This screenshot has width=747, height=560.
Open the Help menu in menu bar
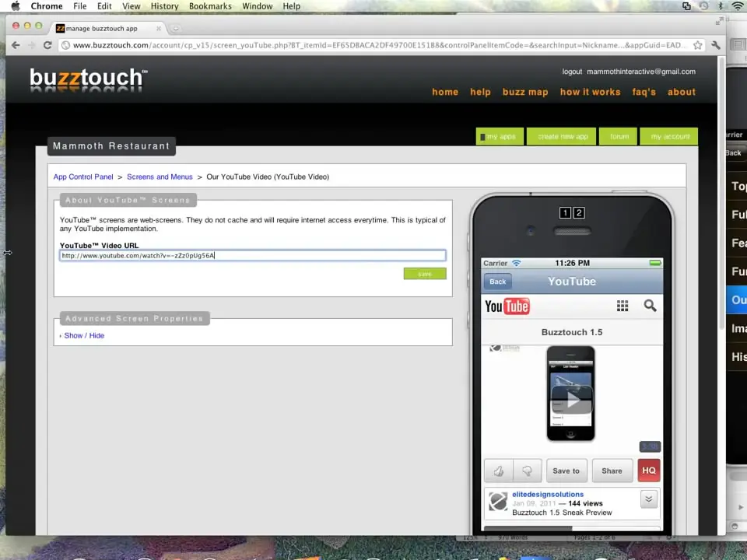tap(292, 6)
